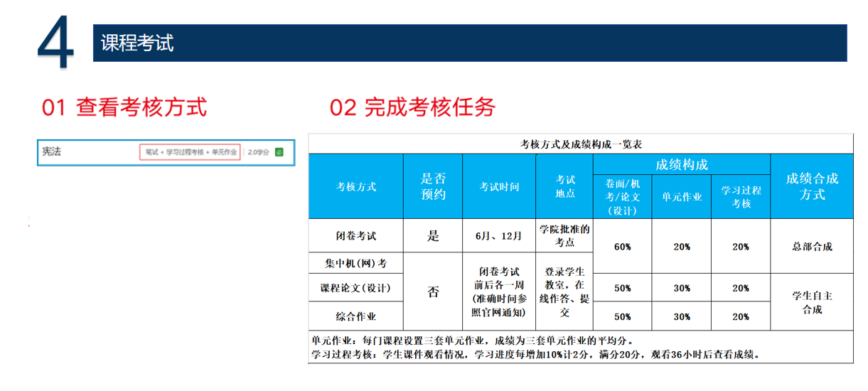Click the red-outlined 笔试 + 学习过程考核 + 单元作业 box
868x391 pixels.
tap(191, 152)
